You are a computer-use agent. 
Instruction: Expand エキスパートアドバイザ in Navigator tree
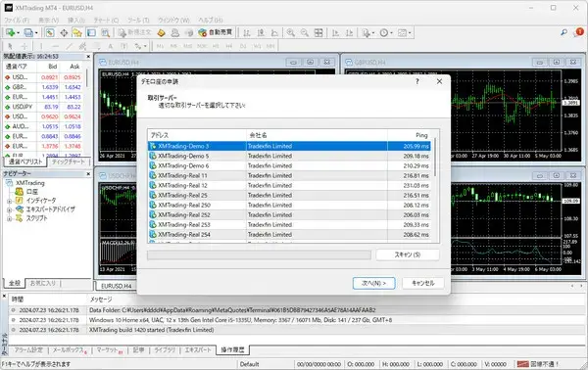[10, 210]
